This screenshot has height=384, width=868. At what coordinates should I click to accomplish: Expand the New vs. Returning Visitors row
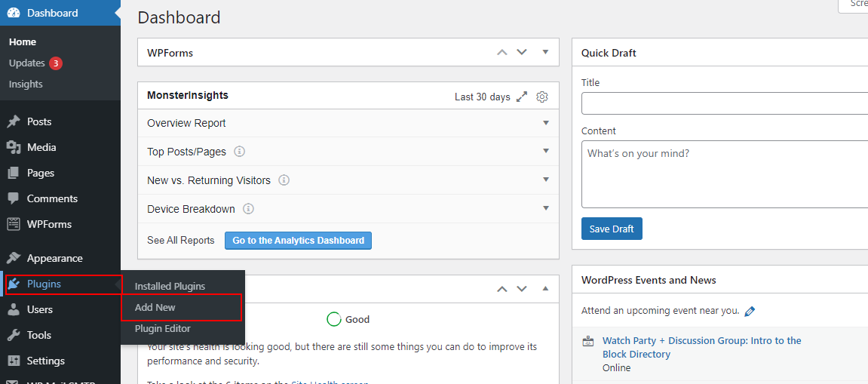click(x=546, y=180)
